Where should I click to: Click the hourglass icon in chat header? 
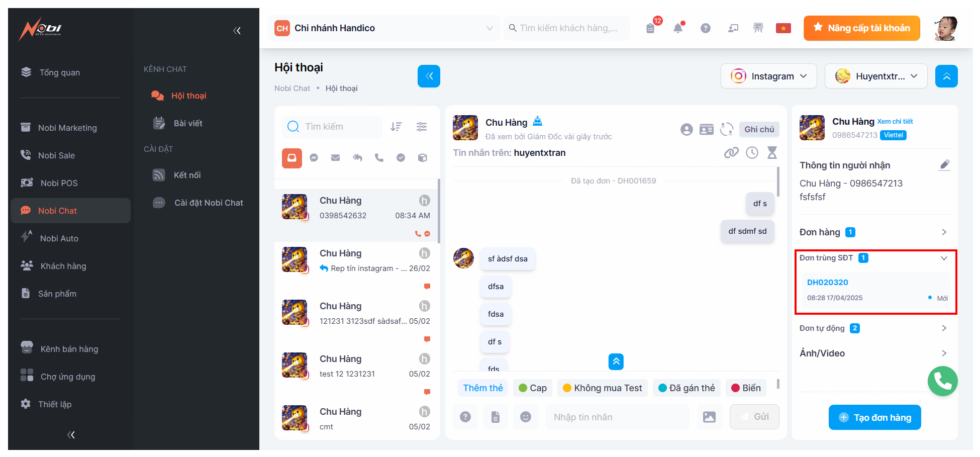[772, 152]
